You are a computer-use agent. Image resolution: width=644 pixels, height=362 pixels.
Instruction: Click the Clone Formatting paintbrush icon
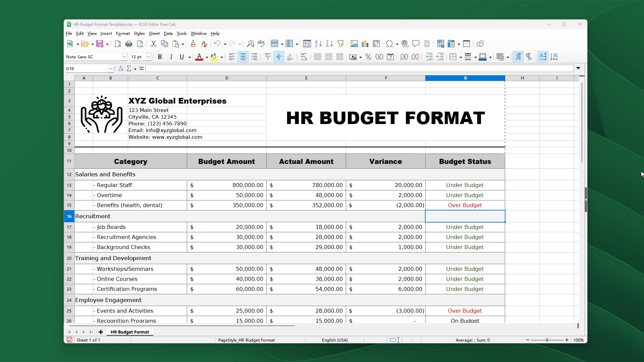[193, 44]
